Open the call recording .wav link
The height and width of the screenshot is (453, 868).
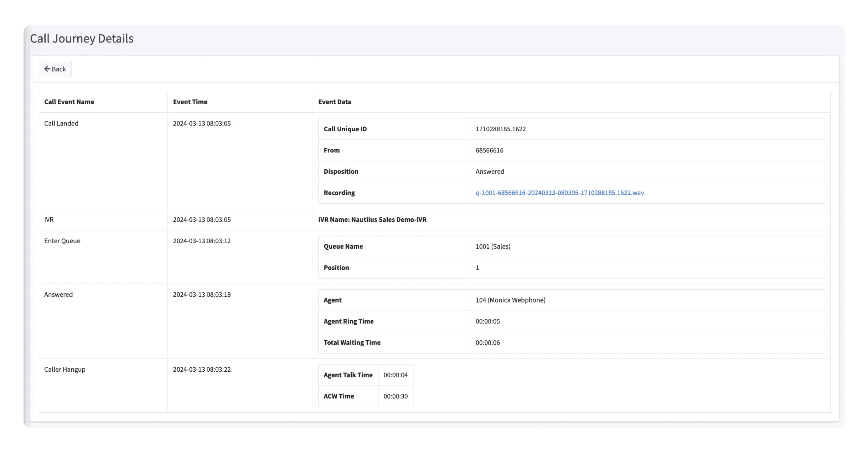point(559,193)
